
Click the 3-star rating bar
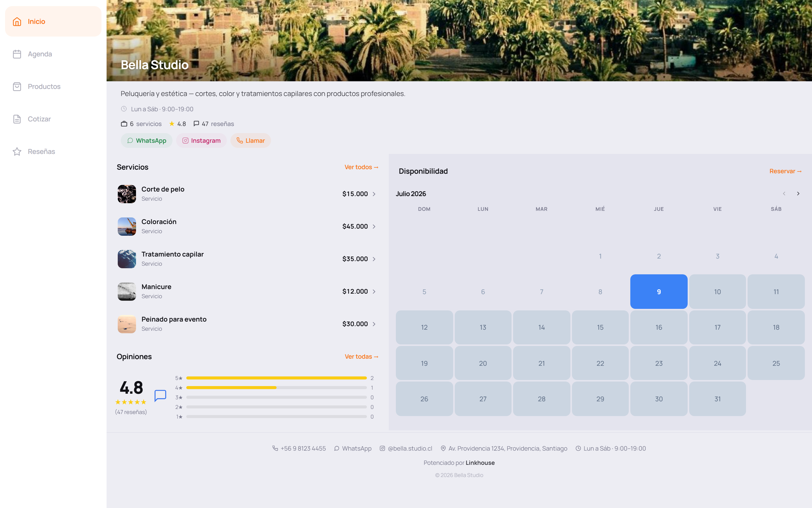pos(277,398)
